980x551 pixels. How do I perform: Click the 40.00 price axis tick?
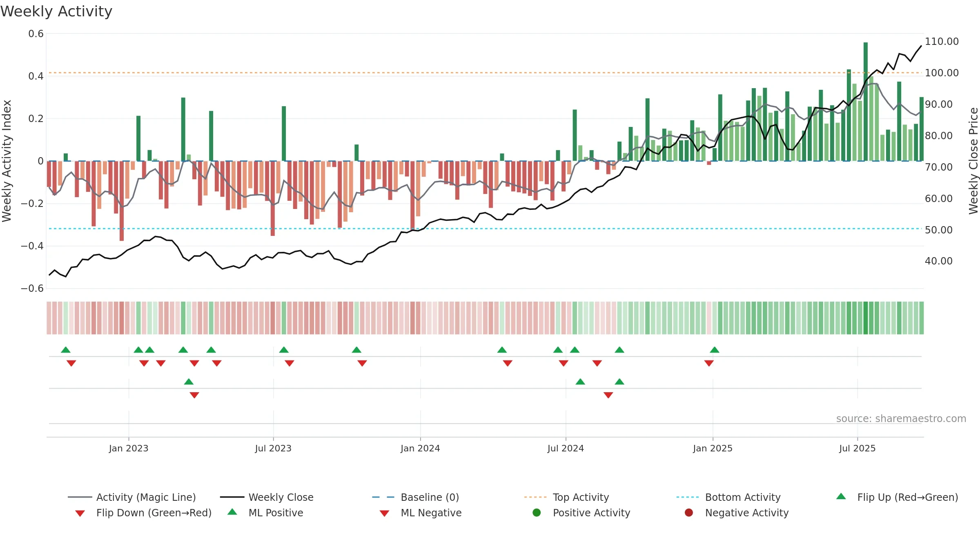click(938, 261)
